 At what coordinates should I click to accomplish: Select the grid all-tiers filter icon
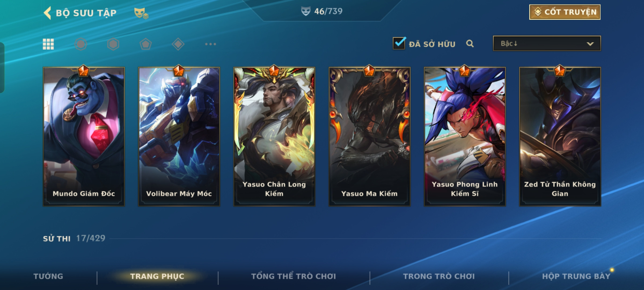click(x=48, y=44)
